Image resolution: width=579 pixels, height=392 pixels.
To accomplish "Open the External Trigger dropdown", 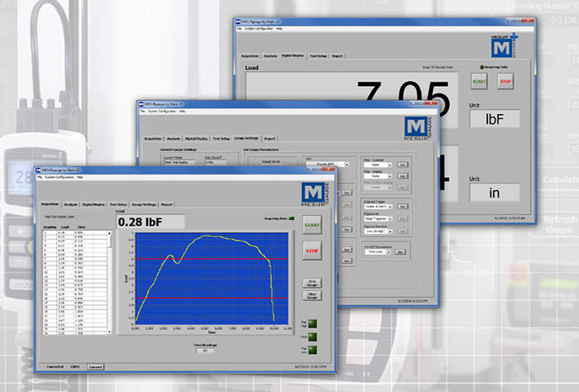I will click(x=378, y=206).
